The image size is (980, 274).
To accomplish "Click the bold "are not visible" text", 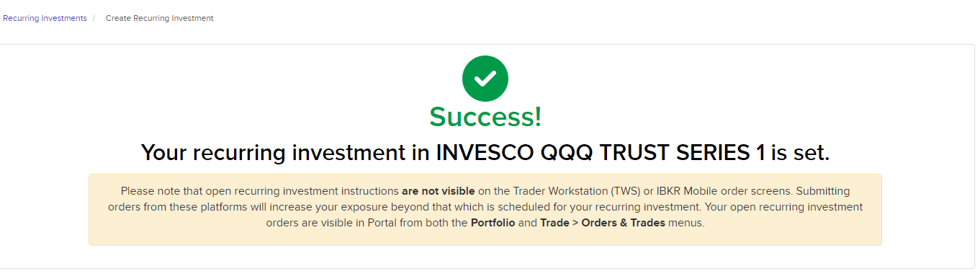I will click(438, 191).
